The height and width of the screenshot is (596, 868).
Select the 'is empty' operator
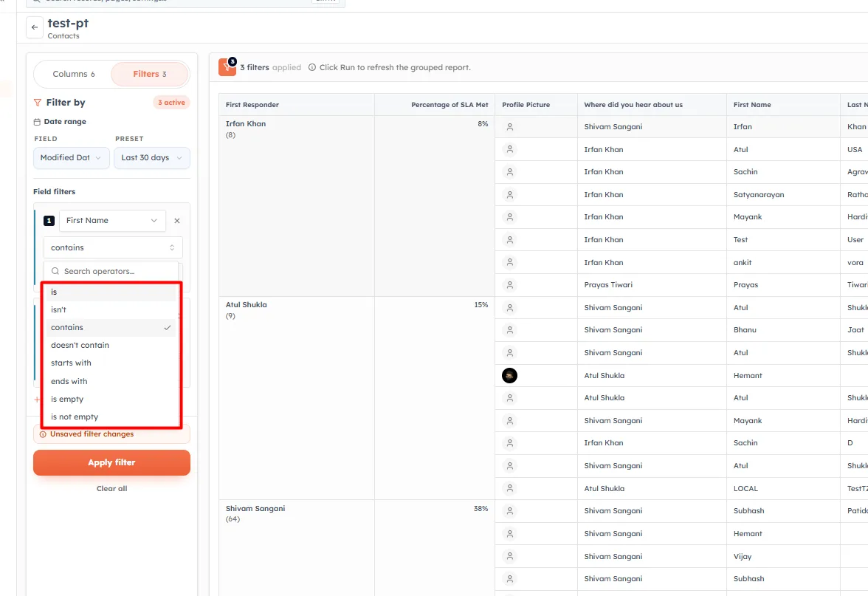[111, 399]
